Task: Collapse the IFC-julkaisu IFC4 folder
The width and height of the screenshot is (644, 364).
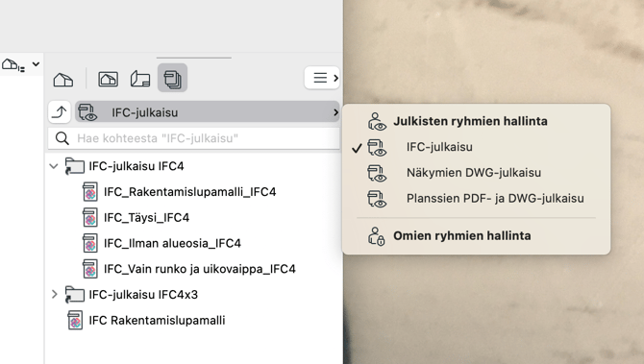Action: (54, 166)
